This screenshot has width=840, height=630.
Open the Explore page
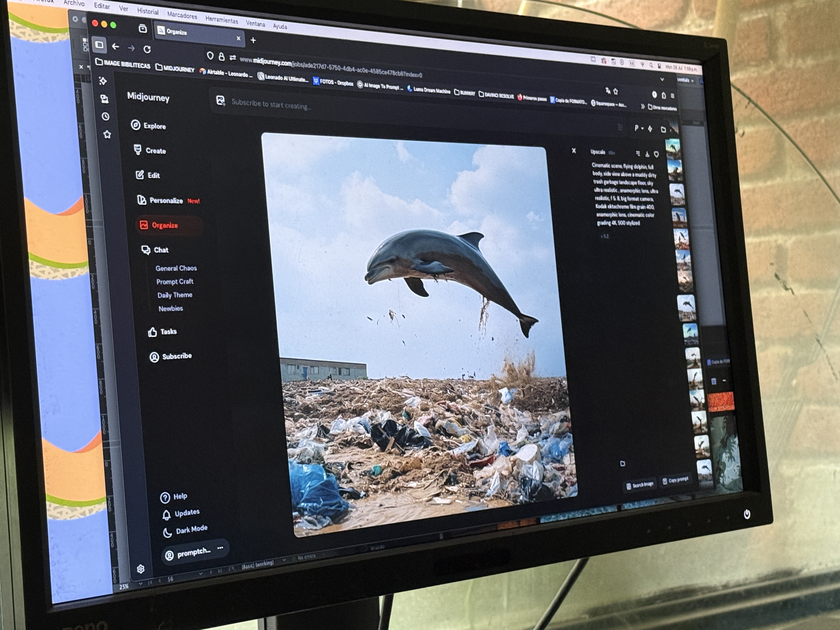[149, 126]
